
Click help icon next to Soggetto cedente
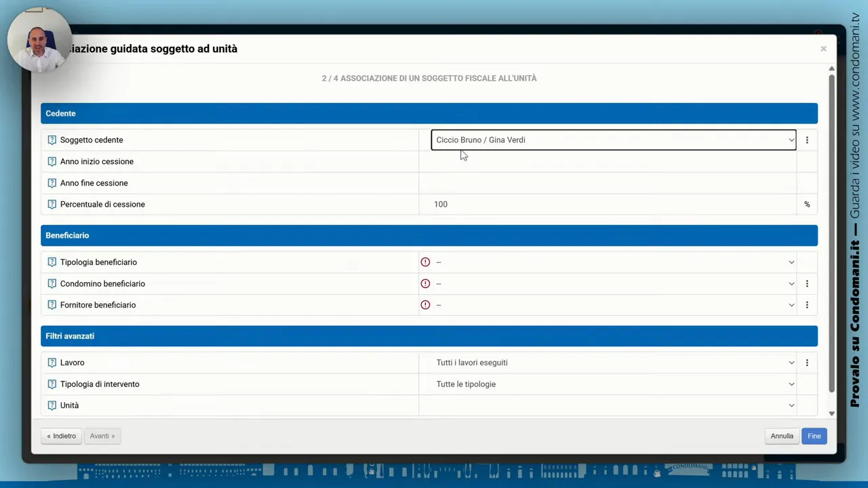(x=52, y=140)
